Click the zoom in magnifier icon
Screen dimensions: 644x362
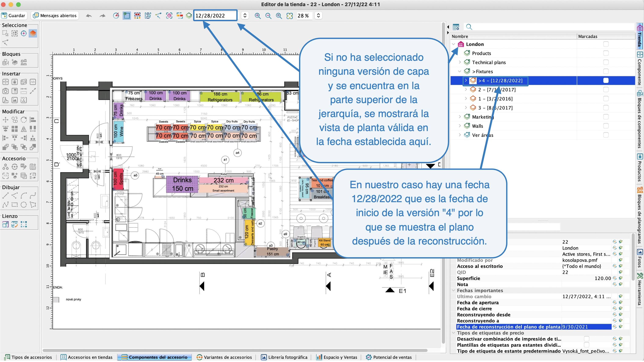click(258, 16)
